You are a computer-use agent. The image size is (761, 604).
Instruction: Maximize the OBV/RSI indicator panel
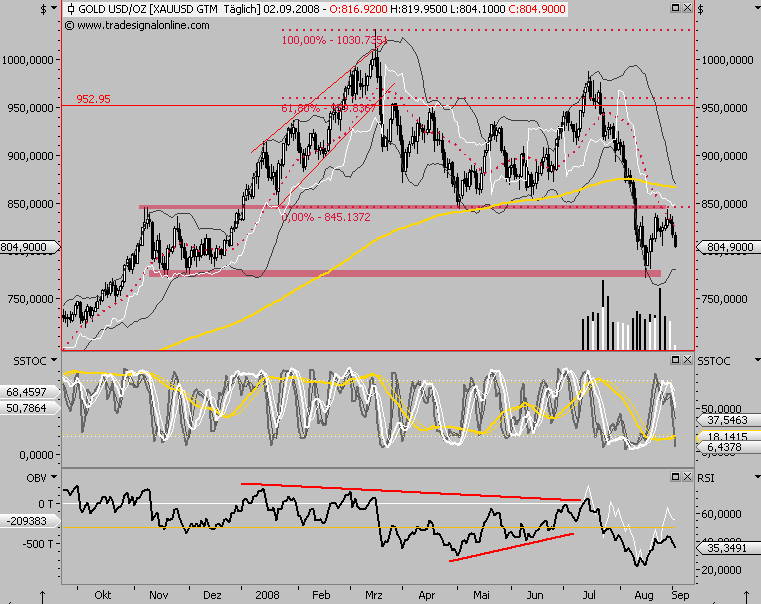[x=675, y=477]
